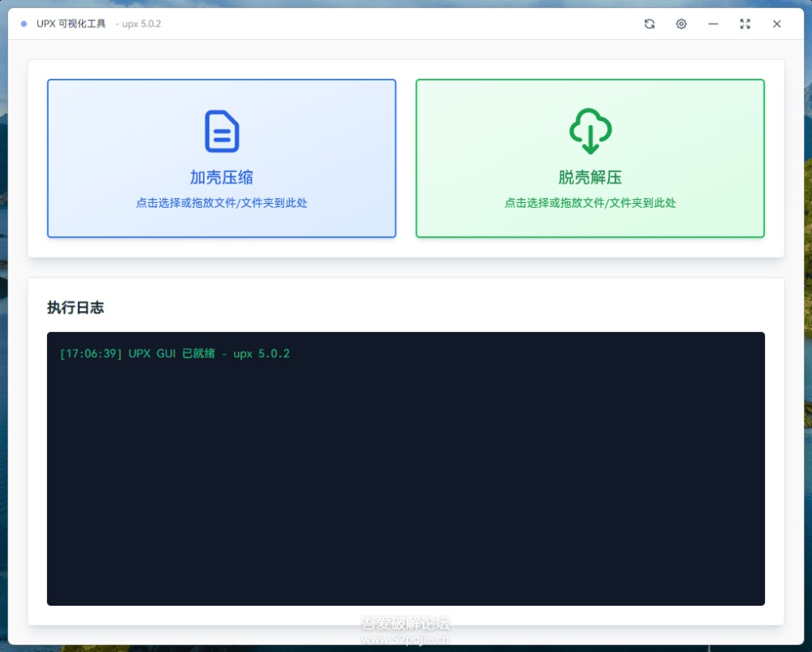
Task: Click the upx 5.0.2 version label in title bar
Action: click(141, 24)
